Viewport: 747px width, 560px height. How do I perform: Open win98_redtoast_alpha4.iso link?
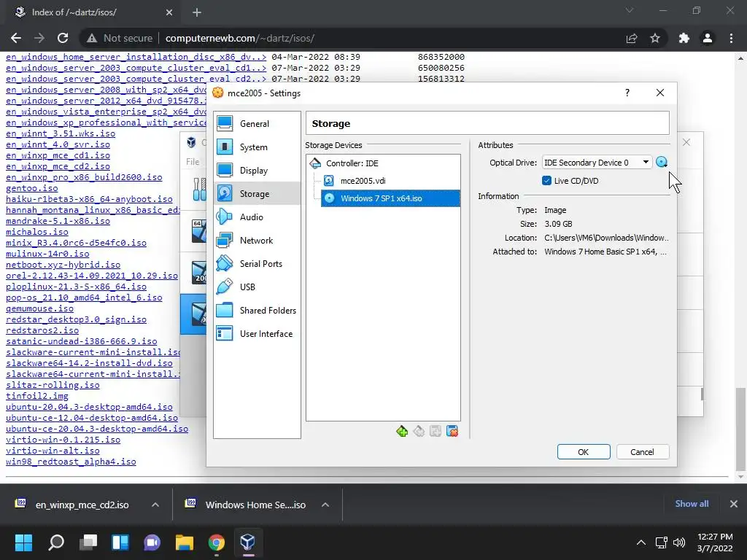pos(71,462)
